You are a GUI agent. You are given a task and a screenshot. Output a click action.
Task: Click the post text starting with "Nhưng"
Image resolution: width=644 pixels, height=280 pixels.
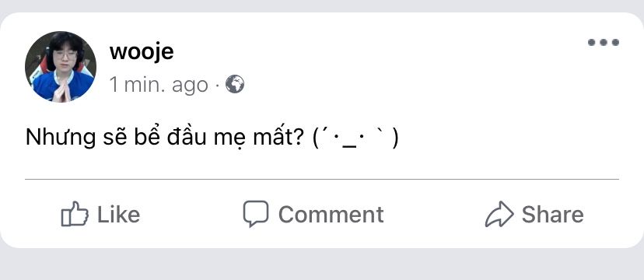[212, 137]
